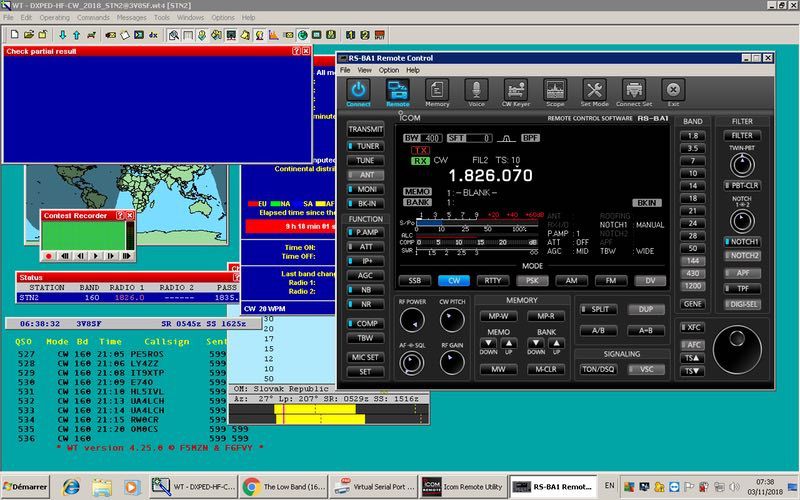Toggle the NOTCH1 filter button
Screen dimensions: 800x500
coord(743,241)
